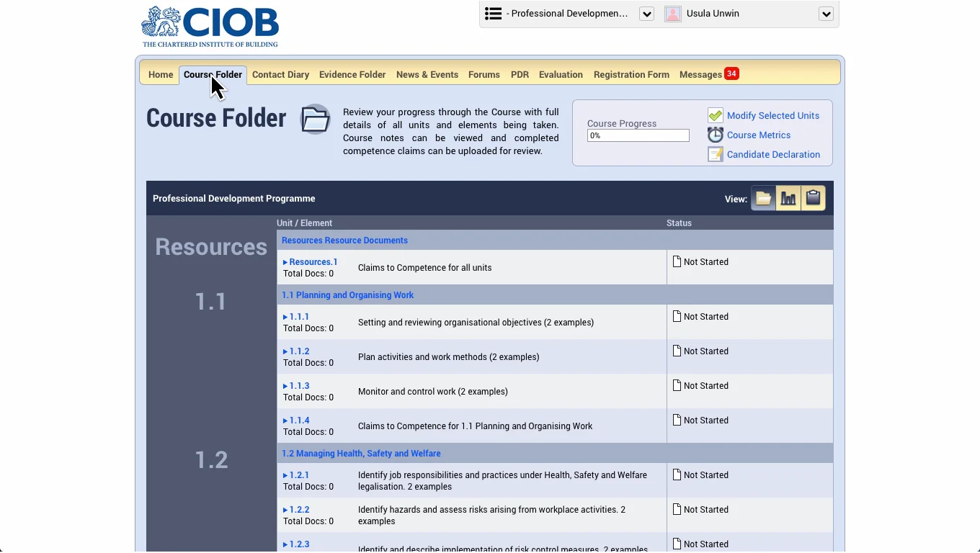
Task: Click the Candidate Declaration note icon
Action: coord(716,154)
